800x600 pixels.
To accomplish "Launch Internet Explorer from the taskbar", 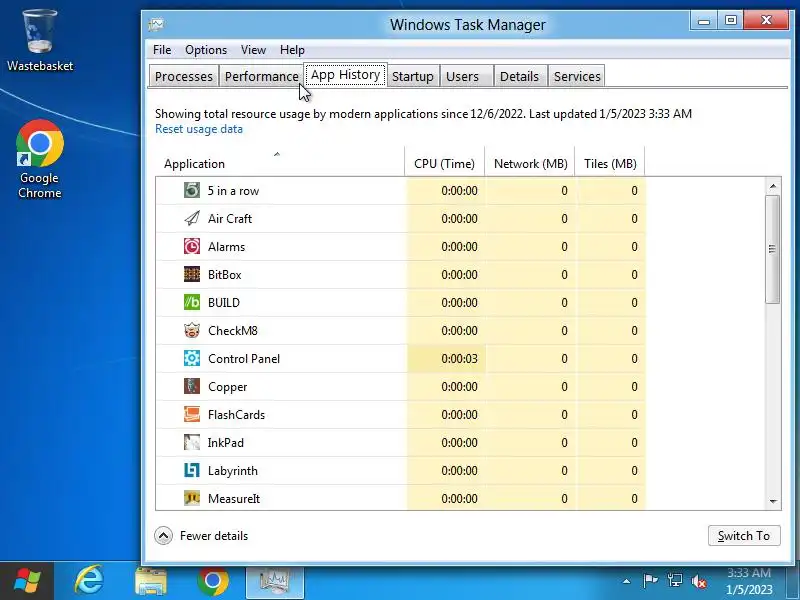I will click(x=89, y=581).
